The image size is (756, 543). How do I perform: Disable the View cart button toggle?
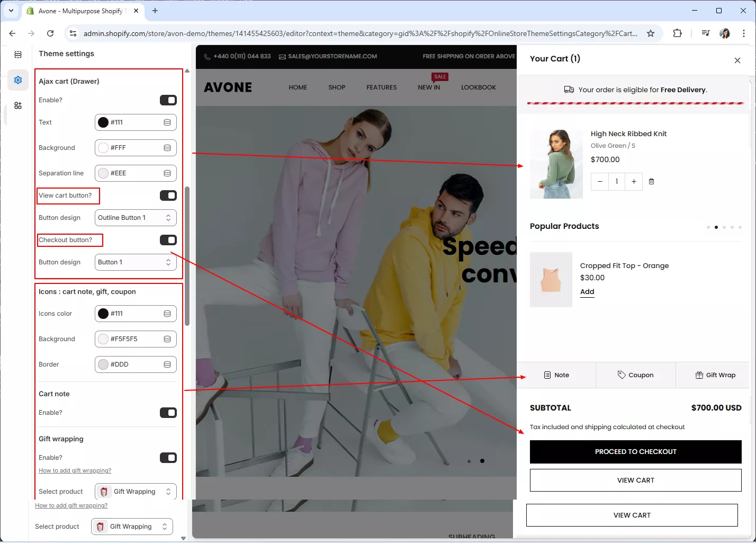[168, 195]
